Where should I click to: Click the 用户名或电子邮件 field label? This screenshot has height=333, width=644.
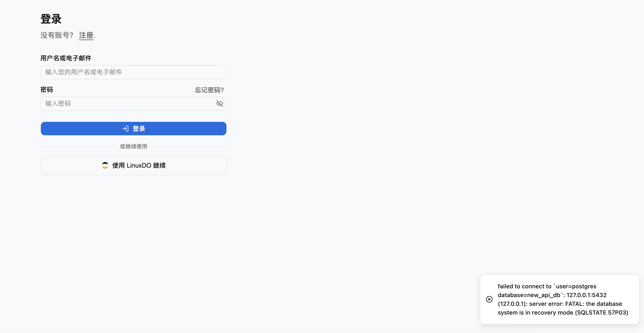66,58
